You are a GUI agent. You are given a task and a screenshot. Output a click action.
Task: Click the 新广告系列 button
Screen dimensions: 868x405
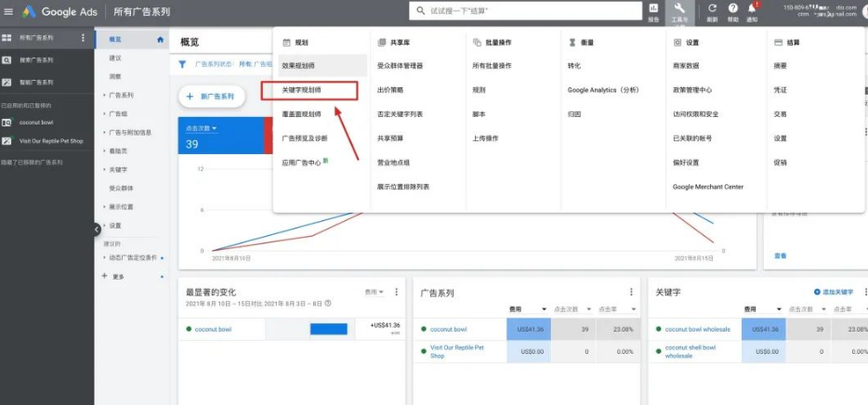[211, 97]
